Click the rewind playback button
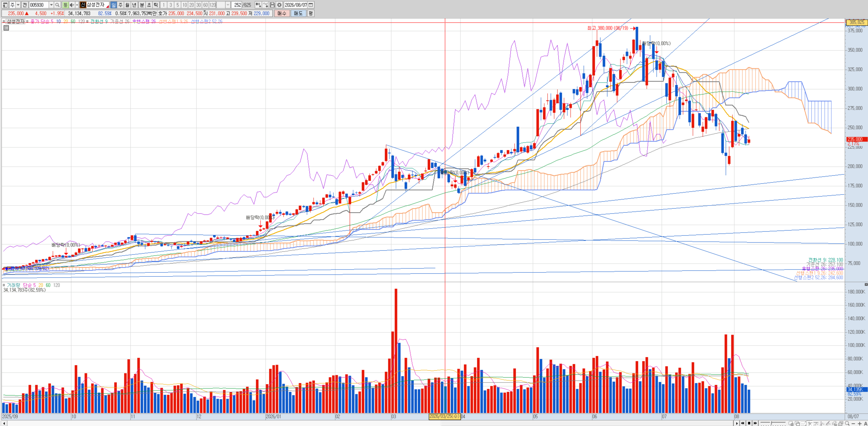The height and width of the screenshot is (426, 868). [x=743, y=423]
